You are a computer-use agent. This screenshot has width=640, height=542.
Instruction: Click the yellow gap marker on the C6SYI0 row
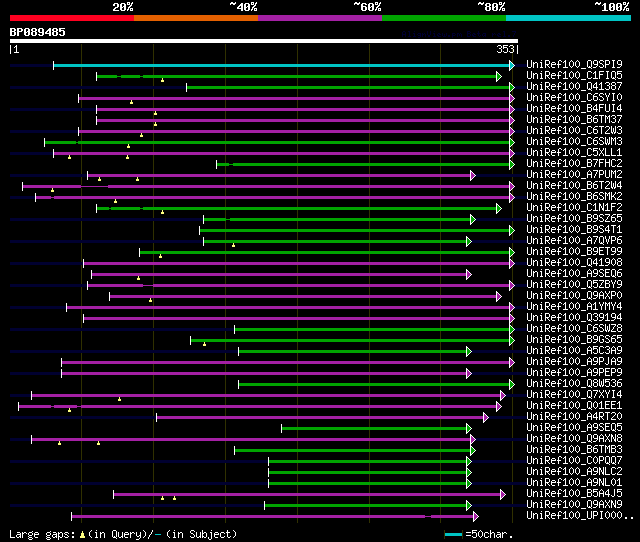[x=131, y=102]
